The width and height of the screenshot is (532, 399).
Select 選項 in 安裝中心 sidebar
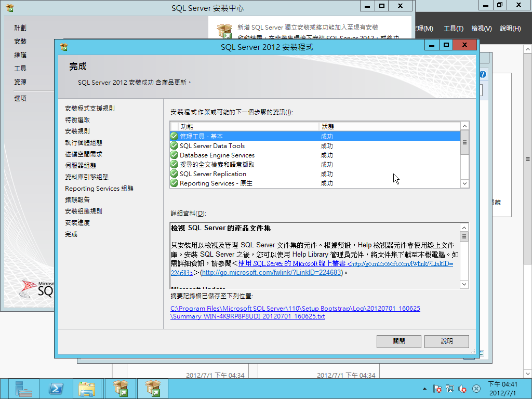tap(20, 98)
